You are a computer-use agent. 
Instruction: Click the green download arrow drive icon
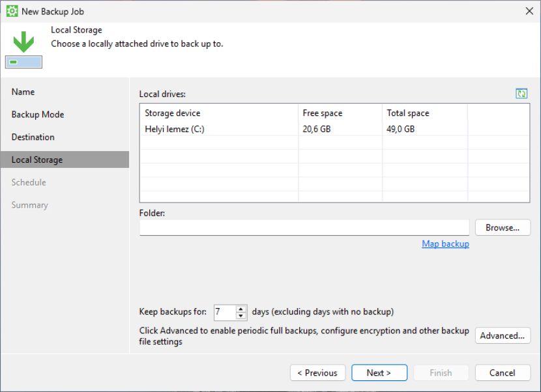23,49
